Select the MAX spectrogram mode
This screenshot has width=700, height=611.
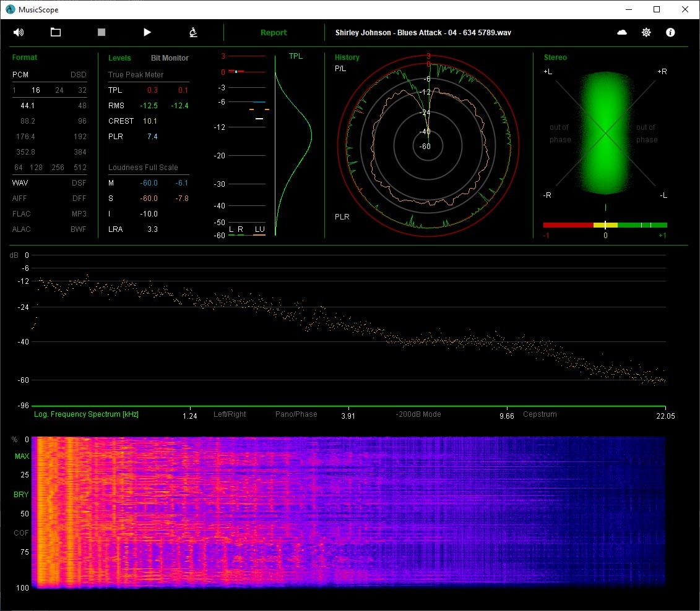(22, 456)
